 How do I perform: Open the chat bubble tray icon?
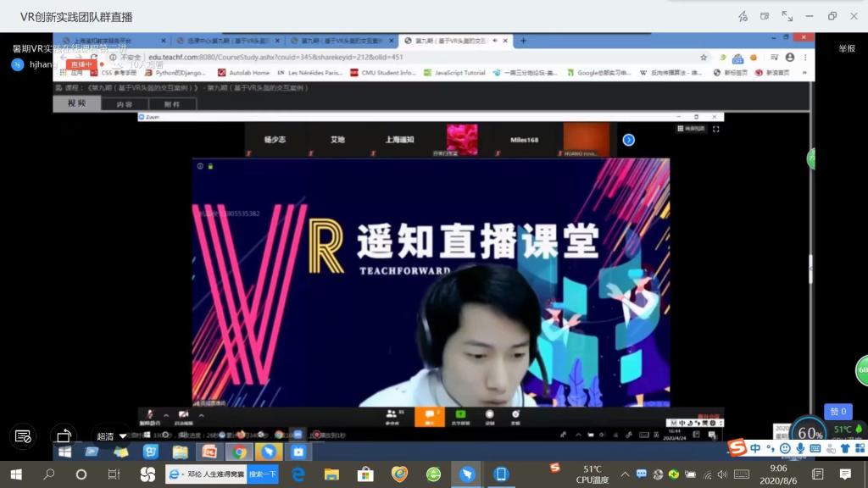[641, 474]
